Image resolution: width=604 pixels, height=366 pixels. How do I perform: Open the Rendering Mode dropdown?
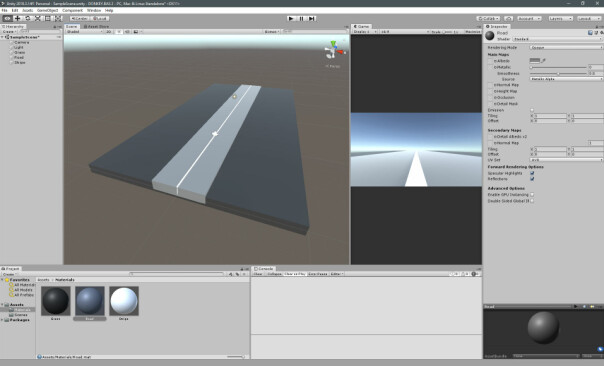coord(566,47)
